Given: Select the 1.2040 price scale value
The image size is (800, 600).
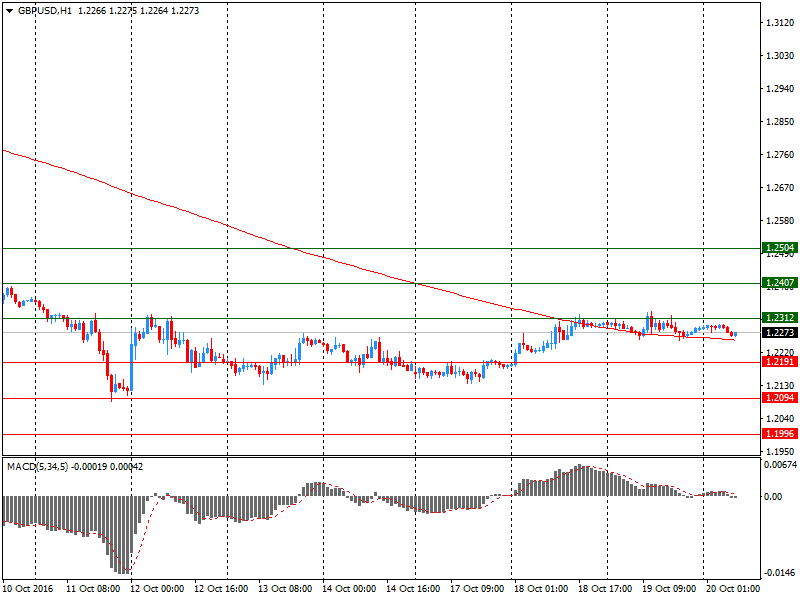Looking at the screenshot, I should 780,419.
